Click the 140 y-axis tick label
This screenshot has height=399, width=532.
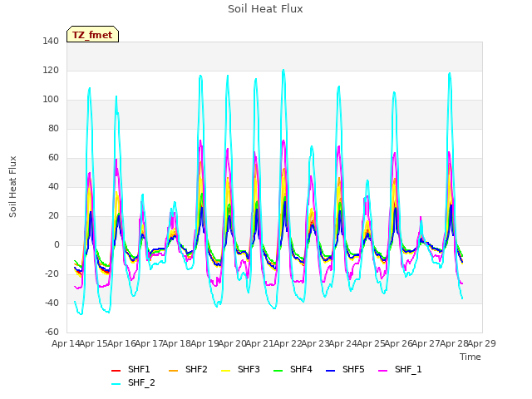pyautogui.click(x=51, y=42)
